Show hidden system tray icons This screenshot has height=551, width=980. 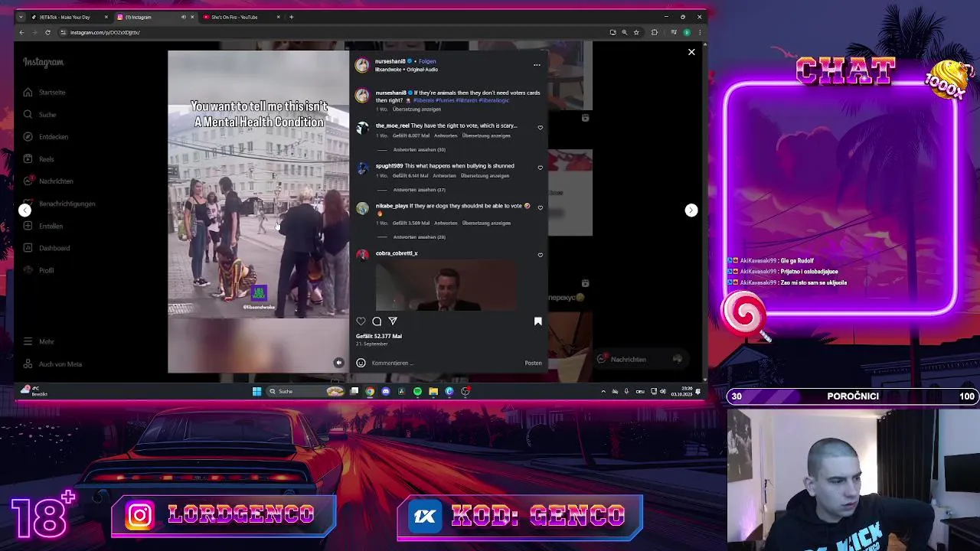coord(603,391)
